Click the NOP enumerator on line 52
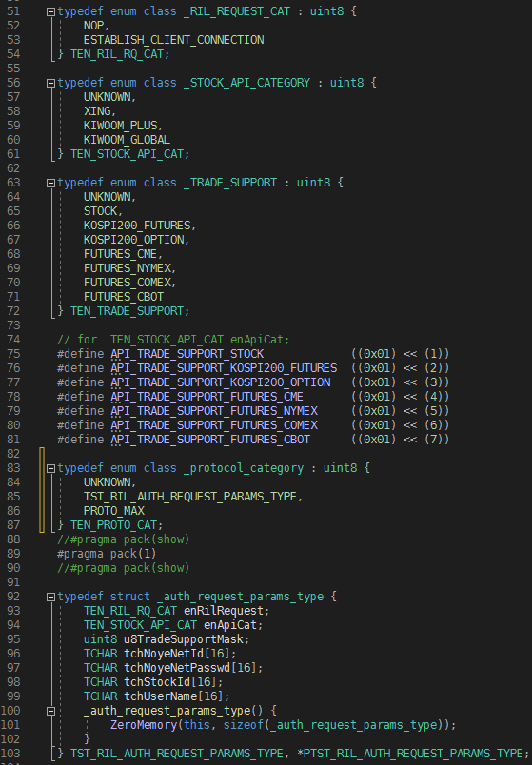The height and width of the screenshot is (765, 532). point(93,26)
